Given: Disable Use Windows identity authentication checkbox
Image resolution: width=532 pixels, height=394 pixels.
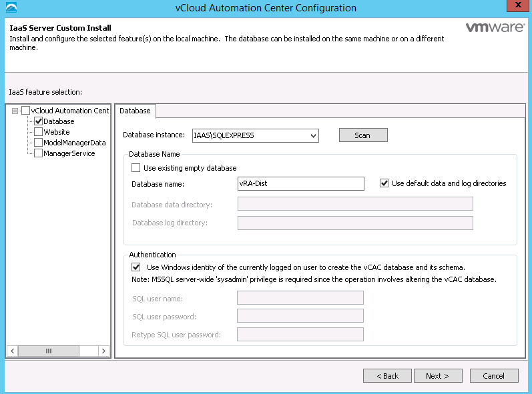Looking at the screenshot, I should pos(136,267).
